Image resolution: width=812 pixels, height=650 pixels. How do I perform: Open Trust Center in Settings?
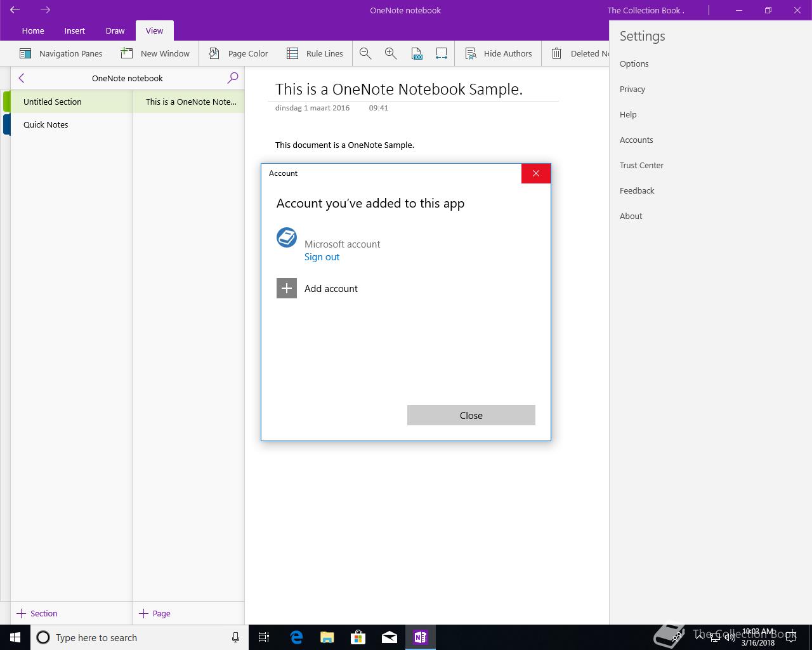click(x=641, y=165)
